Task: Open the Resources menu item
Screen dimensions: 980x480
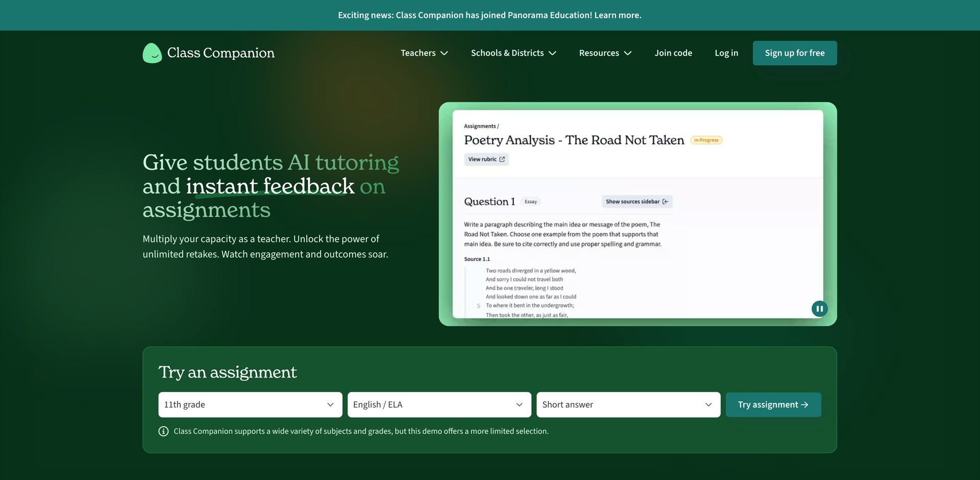Action: (x=605, y=53)
